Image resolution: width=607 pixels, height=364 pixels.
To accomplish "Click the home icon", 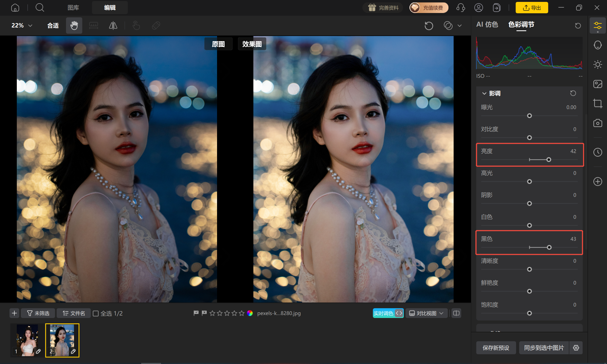I will pyautogui.click(x=15, y=8).
